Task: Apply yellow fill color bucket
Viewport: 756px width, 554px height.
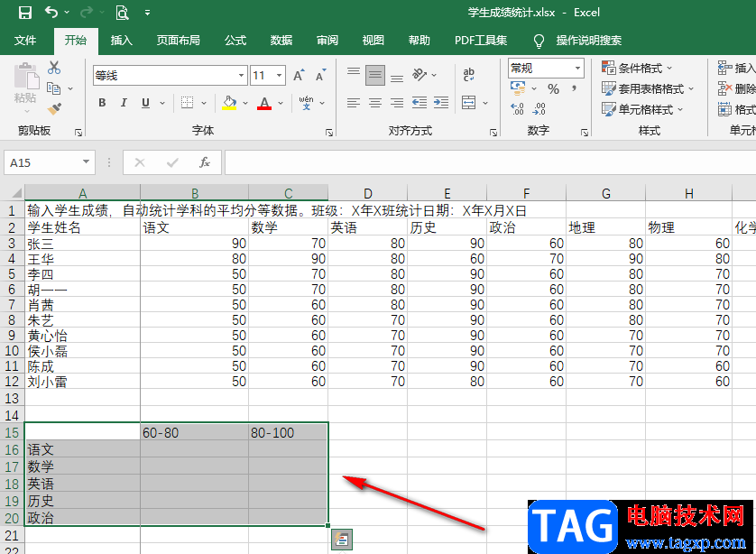Action: [229, 103]
